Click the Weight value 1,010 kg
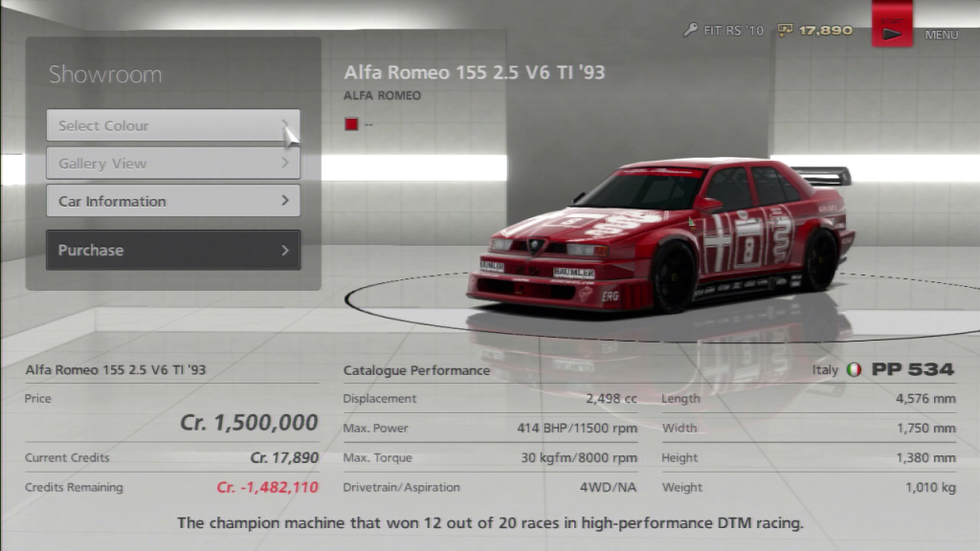980x551 pixels. (x=930, y=487)
